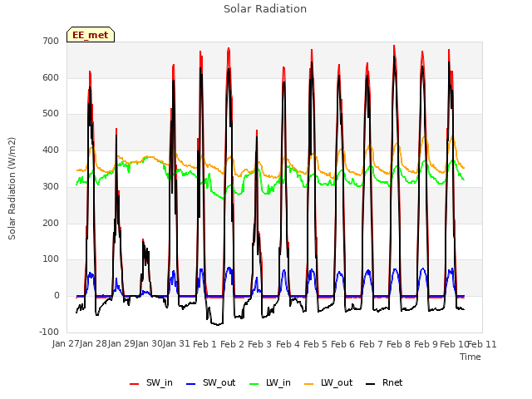Click the Feb 7 x-axis date label

pos(372,344)
